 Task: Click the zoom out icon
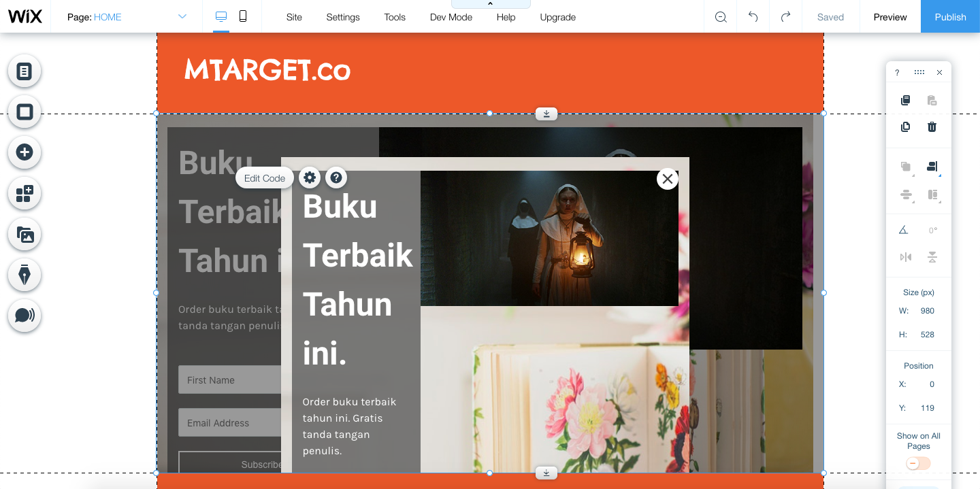tap(721, 17)
